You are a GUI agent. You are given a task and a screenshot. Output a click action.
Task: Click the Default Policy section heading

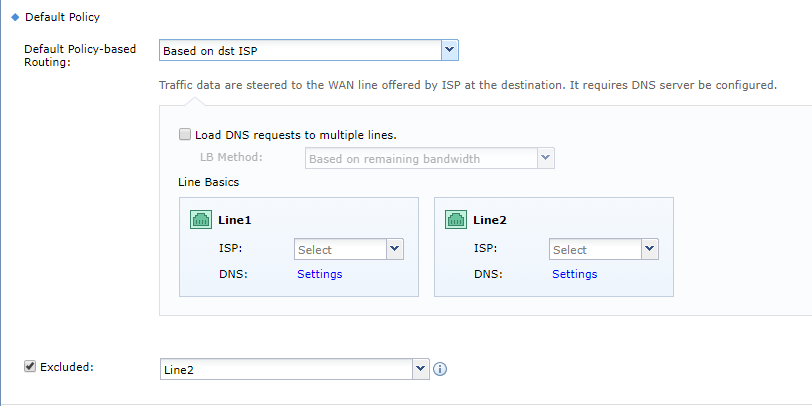(61, 17)
